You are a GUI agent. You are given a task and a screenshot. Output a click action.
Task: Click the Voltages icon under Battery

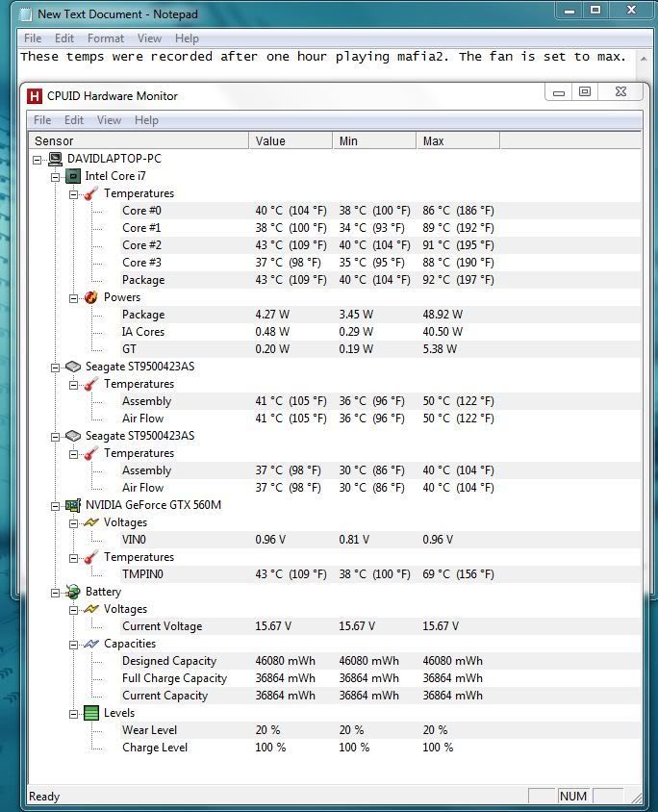(91, 609)
